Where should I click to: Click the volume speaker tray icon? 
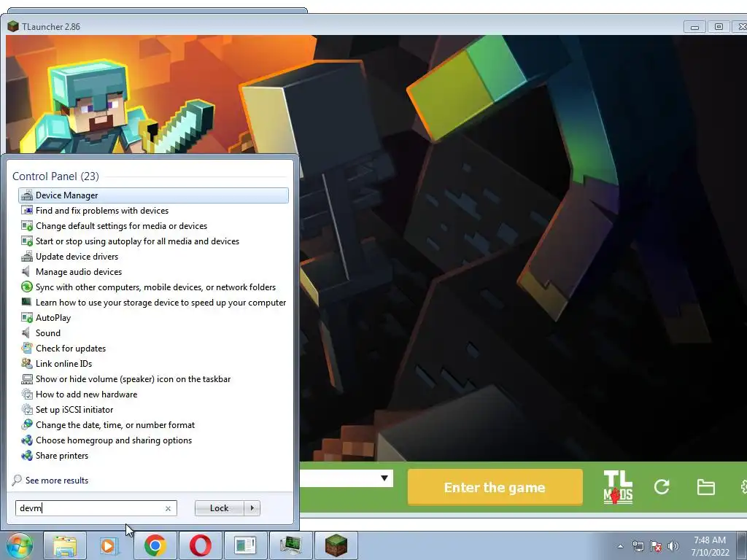pyautogui.click(x=673, y=546)
